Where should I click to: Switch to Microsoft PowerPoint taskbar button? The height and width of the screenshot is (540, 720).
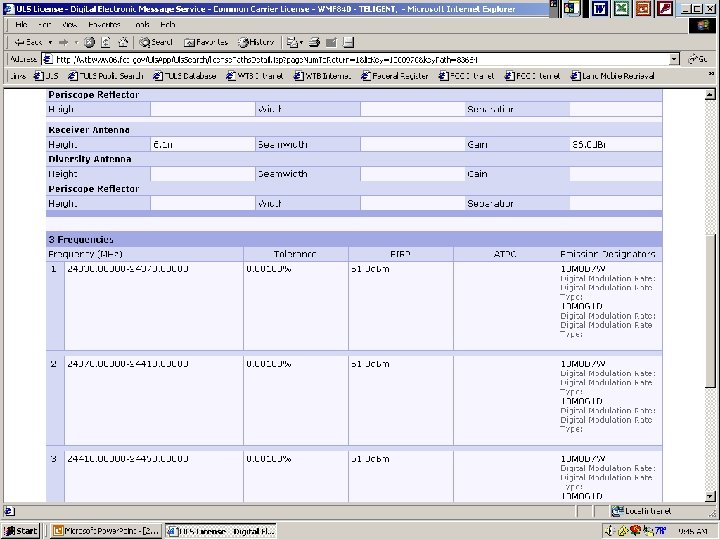click(x=106, y=531)
